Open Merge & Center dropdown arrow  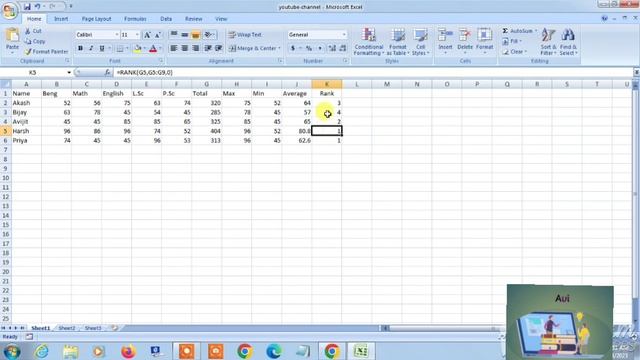(280, 48)
